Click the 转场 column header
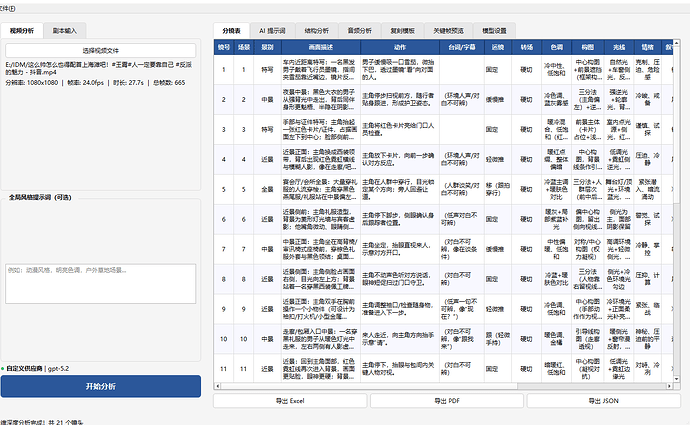690x425 pixels. coord(527,47)
